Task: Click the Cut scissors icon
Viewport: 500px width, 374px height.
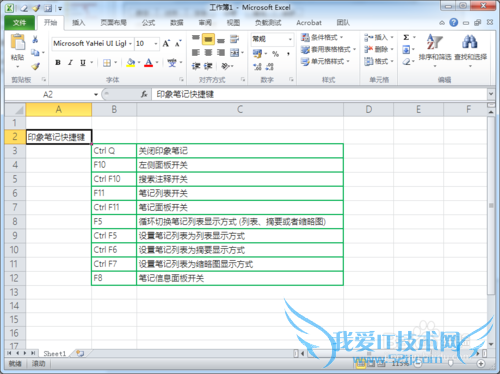Action: (x=35, y=40)
